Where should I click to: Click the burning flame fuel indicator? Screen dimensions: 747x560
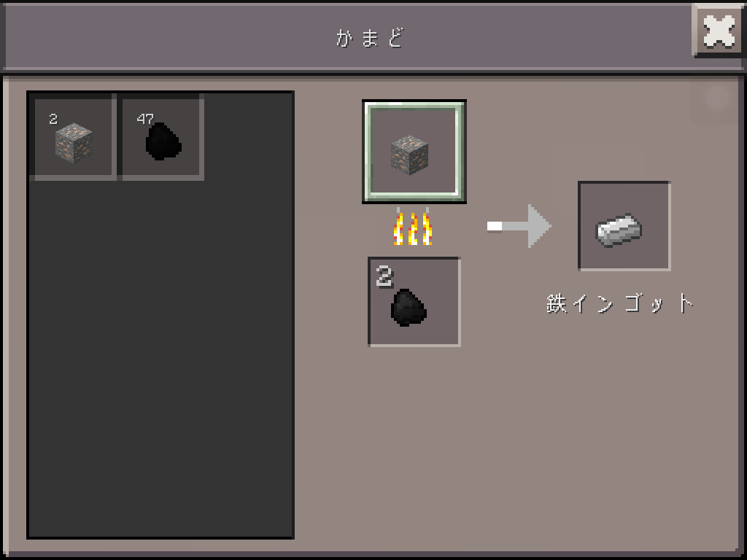413,227
